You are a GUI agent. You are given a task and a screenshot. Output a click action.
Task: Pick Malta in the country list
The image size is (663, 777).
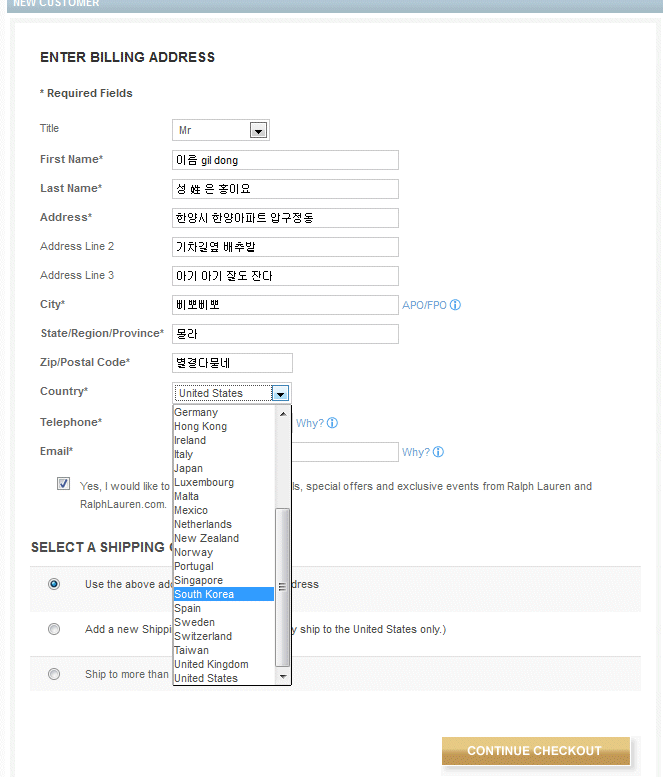[223, 496]
